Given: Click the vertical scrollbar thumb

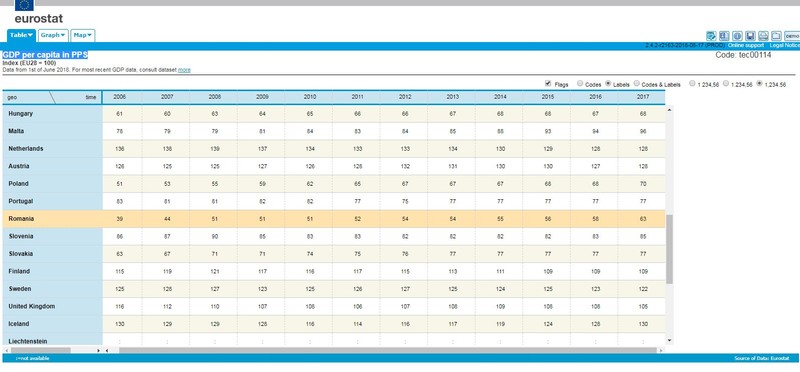Looking at the screenshot, I should (x=669, y=249).
